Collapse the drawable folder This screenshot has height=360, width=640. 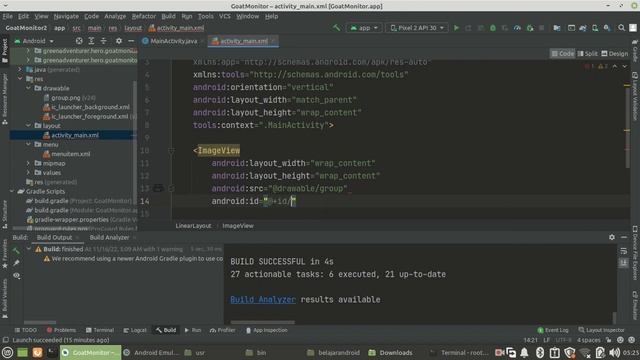(x=29, y=88)
